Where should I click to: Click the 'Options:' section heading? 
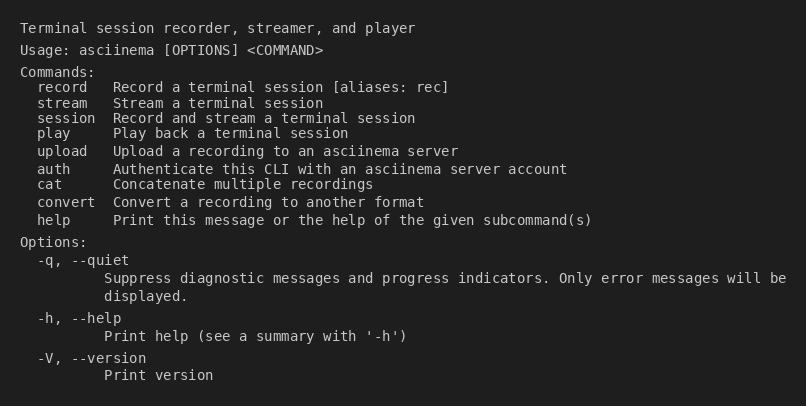pyautogui.click(x=54, y=242)
